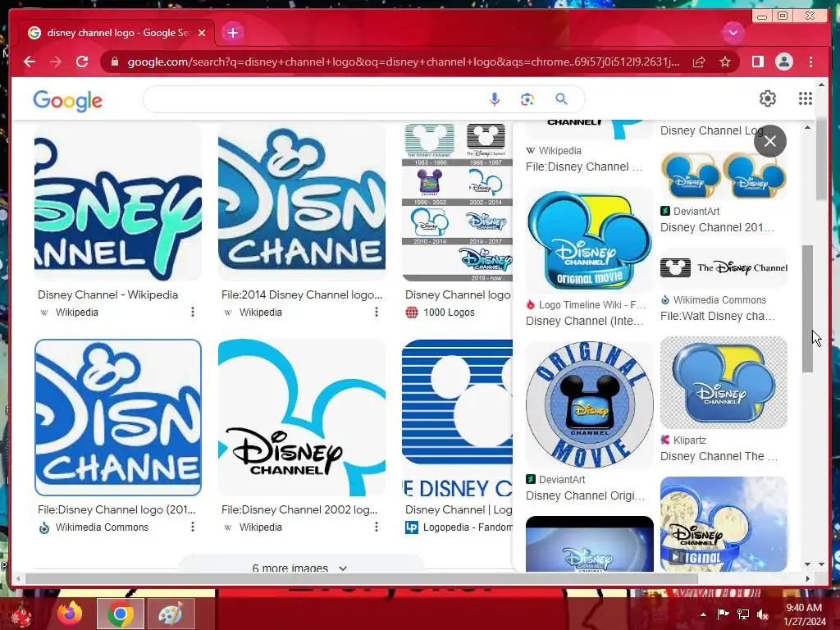Open the Logopedia striped Disney thumbnail

coord(457,418)
